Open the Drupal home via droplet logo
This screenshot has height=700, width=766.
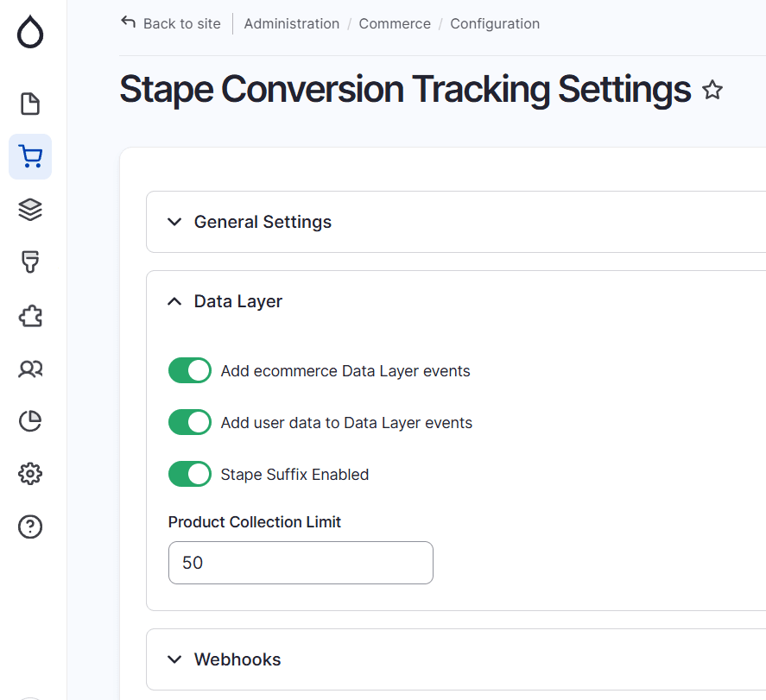pyautogui.click(x=30, y=32)
